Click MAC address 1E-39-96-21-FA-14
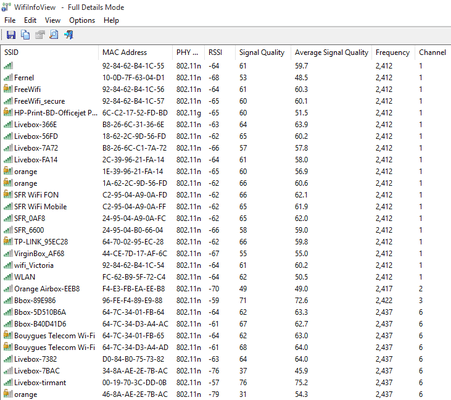The image size is (451, 400). pyautogui.click(x=133, y=171)
